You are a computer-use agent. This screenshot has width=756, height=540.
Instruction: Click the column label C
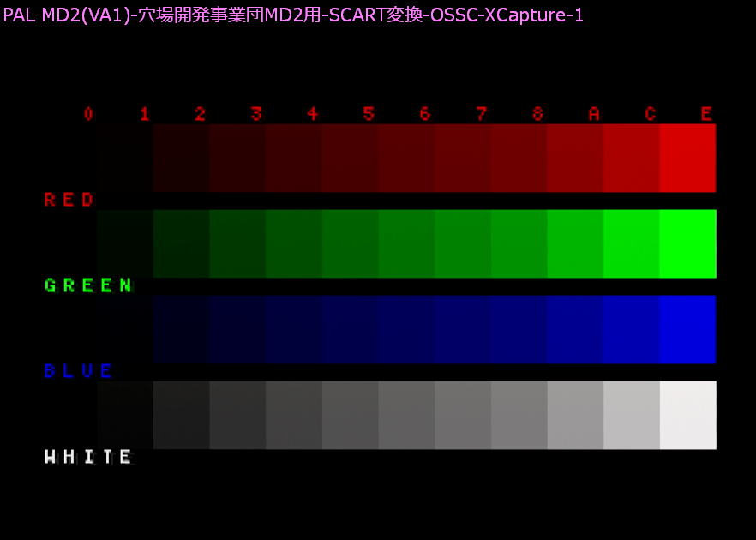[651, 114]
